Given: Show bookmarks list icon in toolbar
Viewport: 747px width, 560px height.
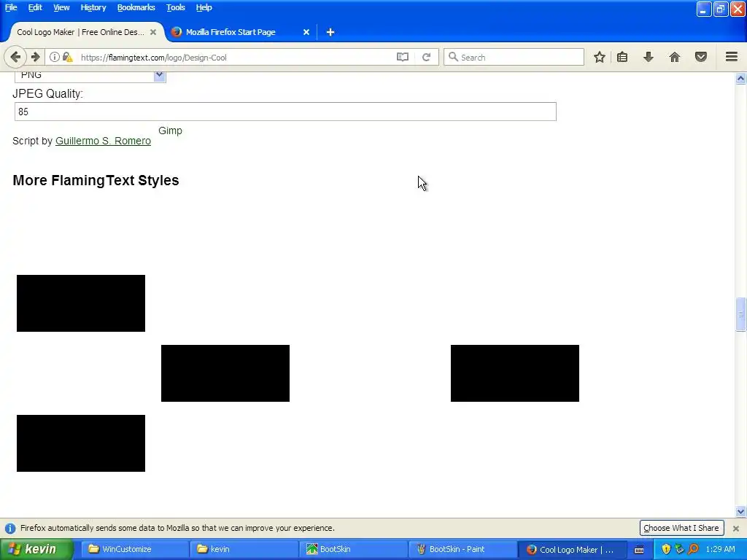Looking at the screenshot, I should pyautogui.click(x=622, y=57).
